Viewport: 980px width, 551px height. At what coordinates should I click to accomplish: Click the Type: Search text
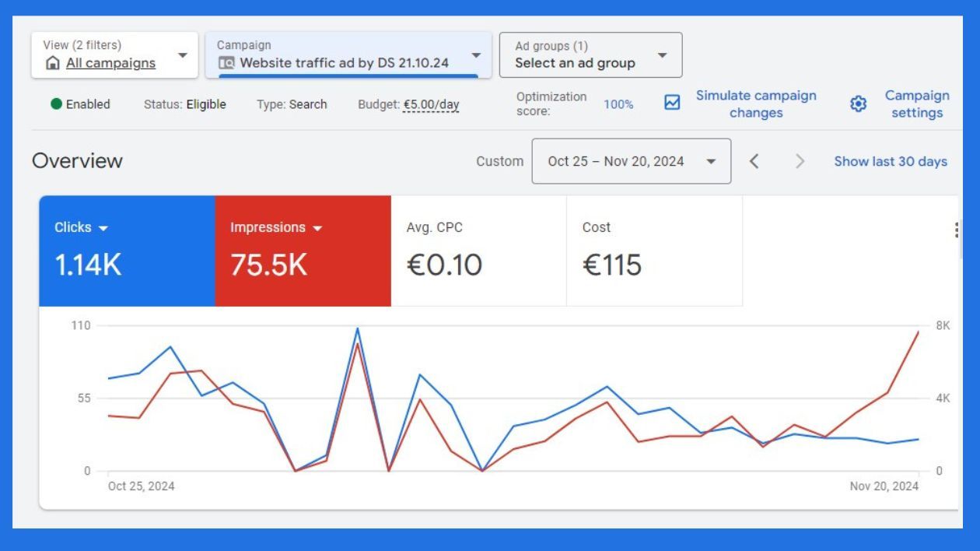coord(292,104)
